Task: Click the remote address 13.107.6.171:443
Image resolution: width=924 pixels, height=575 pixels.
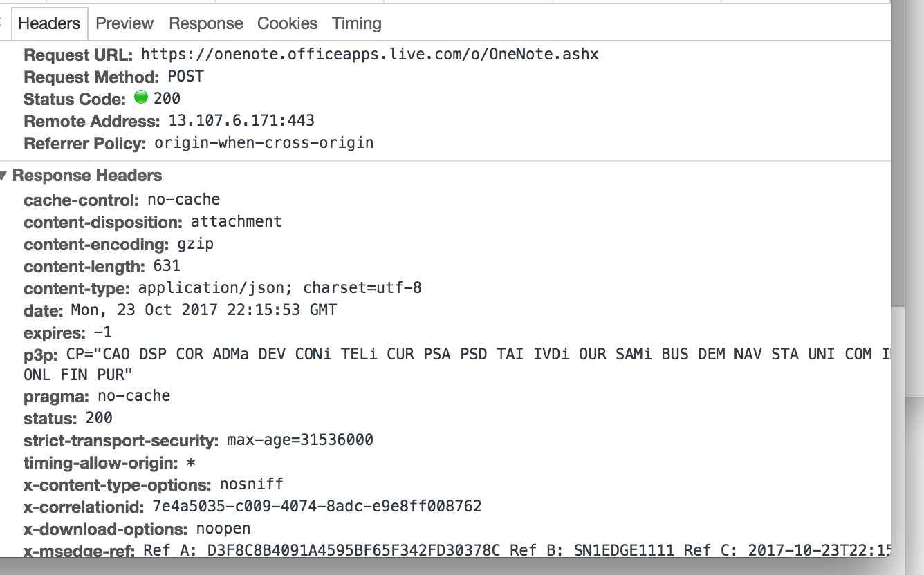Action: point(241,120)
